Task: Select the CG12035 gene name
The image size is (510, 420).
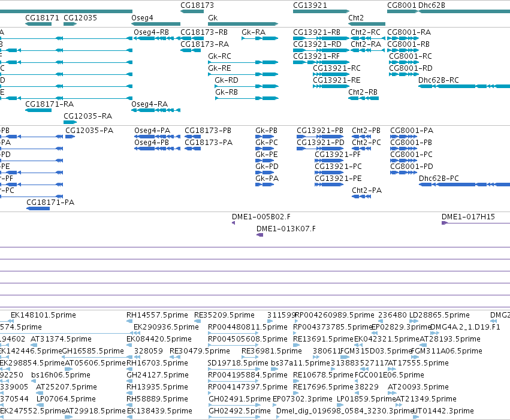Action: pos(80,17)
